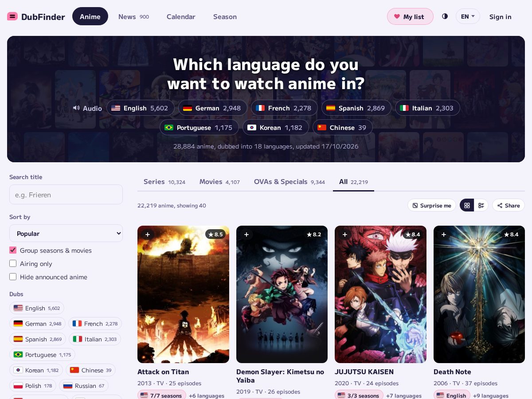The height and width of the screenshot is (399, 532).
Task: Switch to the Movies tab
Action: click(x=219, y=182)
